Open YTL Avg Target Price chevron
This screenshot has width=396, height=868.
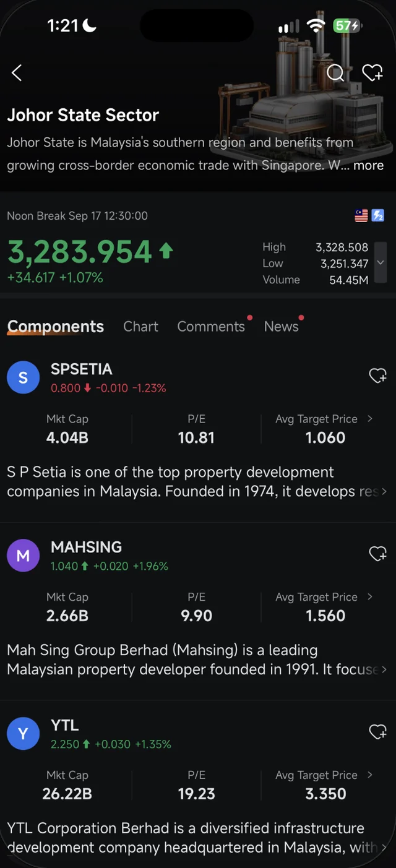(370, 775)
